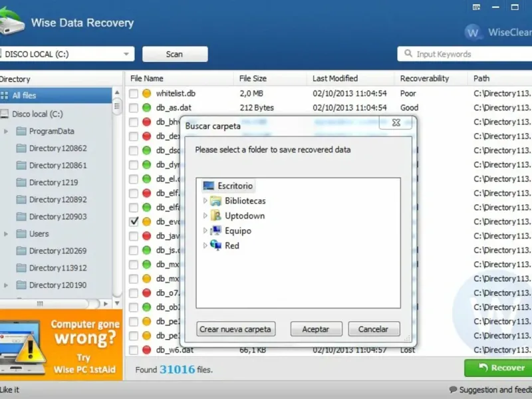Image resolution: width=532 pixels, height=399 pixels.
Task: Select the Equipo computer icon
Action: (x=215, y=231)
